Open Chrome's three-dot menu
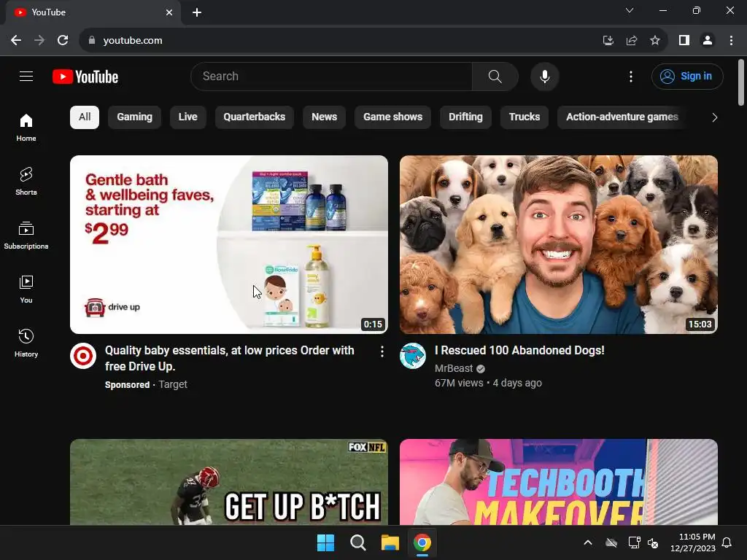 coord(731,41)
